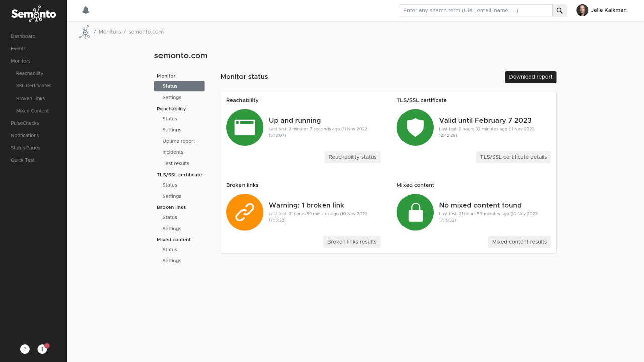The height and width of the screenshot is (362, 644).
Task: Click the green mixed content padlock icon
Action: [415, 212]
